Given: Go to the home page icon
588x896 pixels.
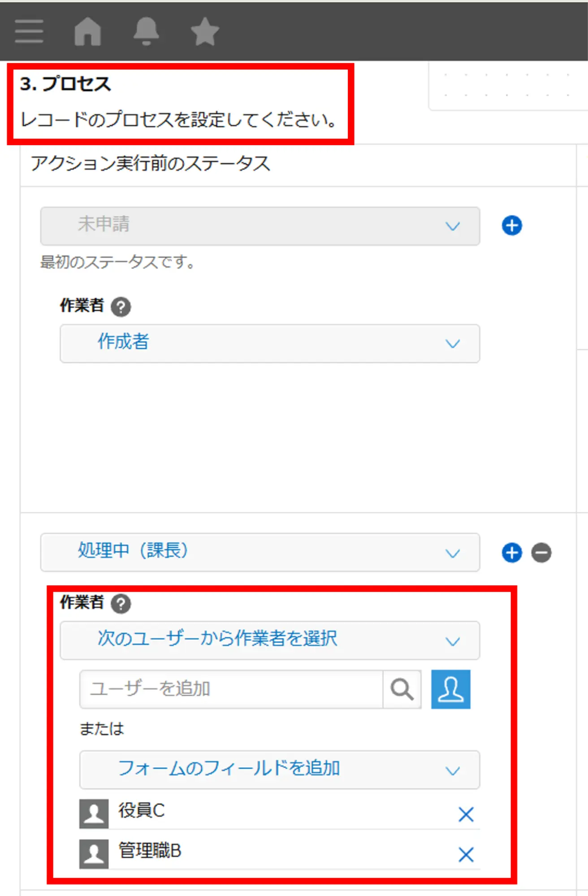Looking at the screenshot, I should coord(87,31).
